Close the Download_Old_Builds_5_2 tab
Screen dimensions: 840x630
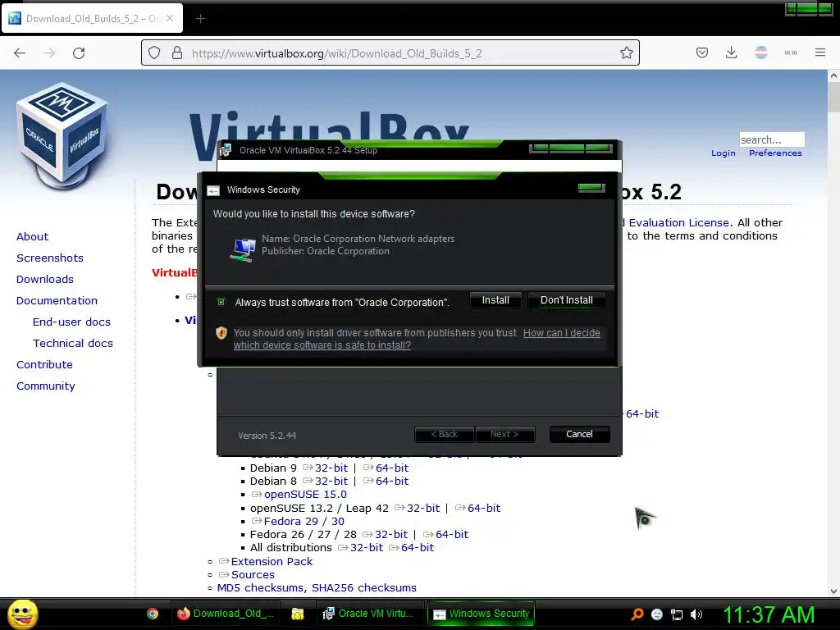click(x=170, y=18)
